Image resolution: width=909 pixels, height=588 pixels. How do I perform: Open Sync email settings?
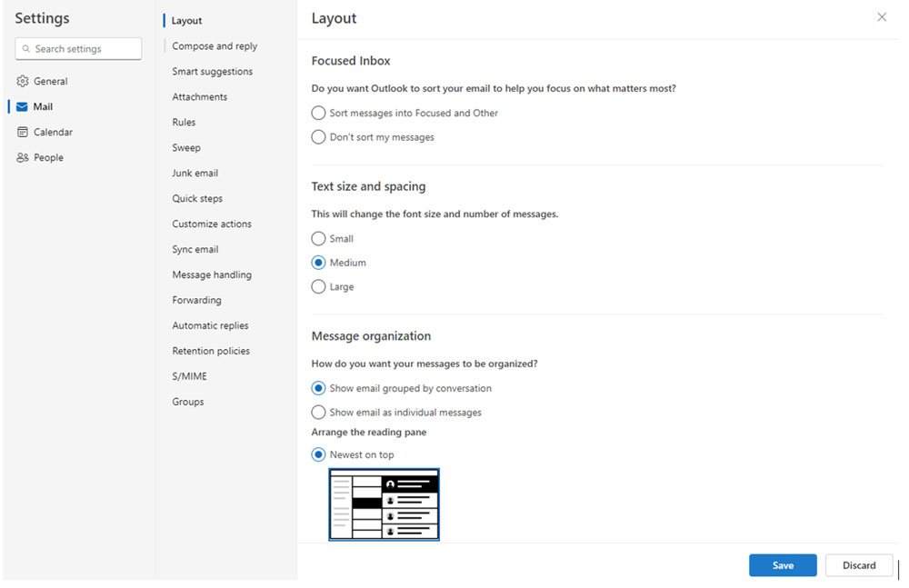pyautogui.click(x=195, y=249)
